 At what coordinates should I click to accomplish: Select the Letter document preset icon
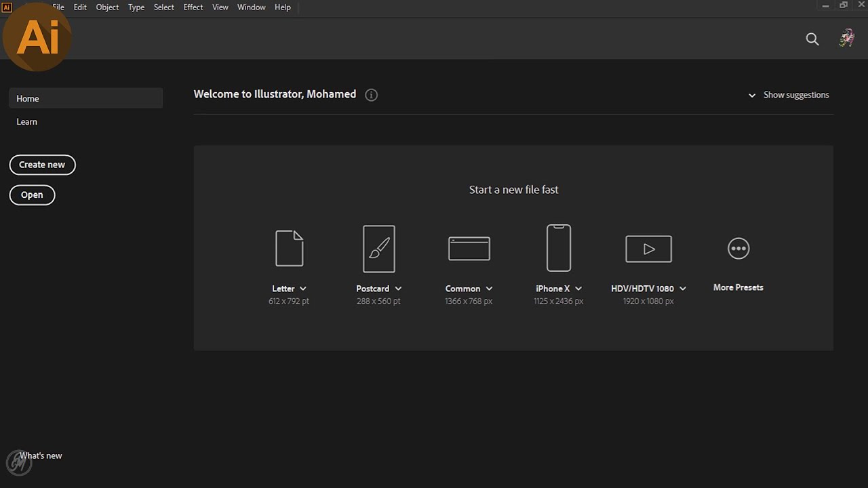pyautogui.click(x=290, y=248)
